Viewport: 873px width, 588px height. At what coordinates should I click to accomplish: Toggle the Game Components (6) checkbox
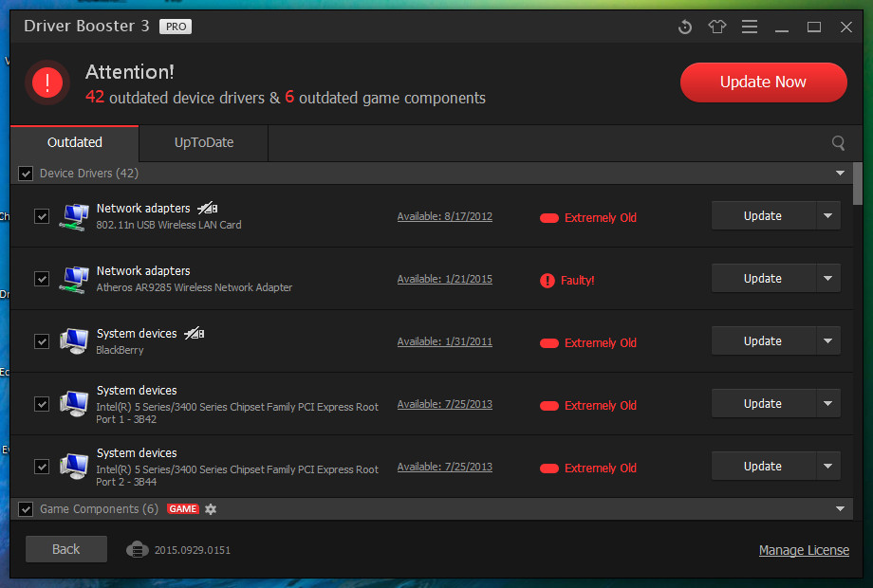coord(26,509)
